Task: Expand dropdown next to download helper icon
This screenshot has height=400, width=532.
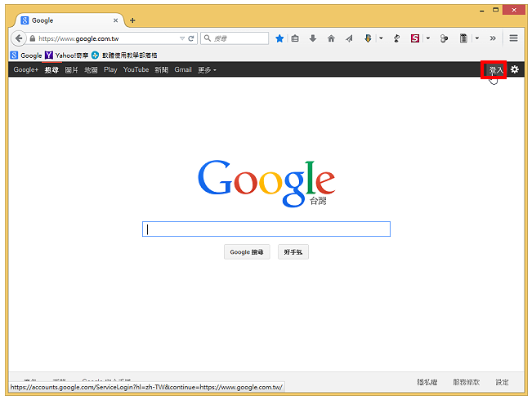Action: (x=381, y=38)
